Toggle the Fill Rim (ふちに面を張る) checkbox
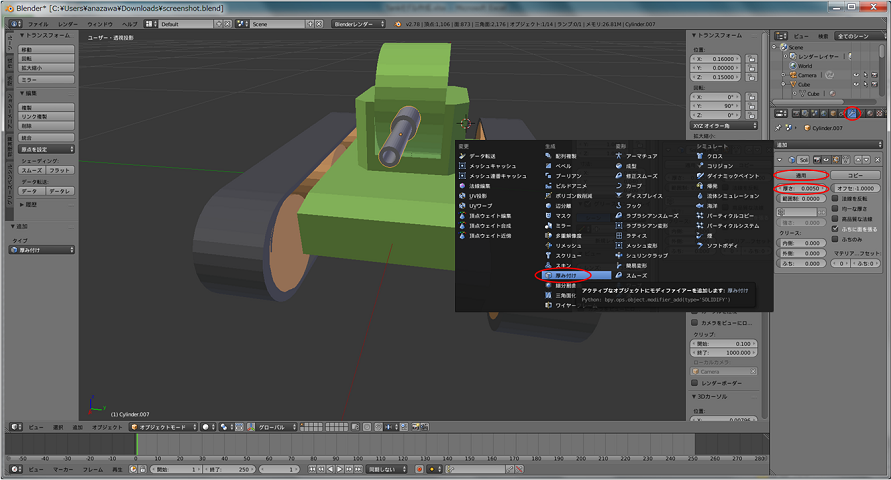The image size is (891, 480). point(835,228)
